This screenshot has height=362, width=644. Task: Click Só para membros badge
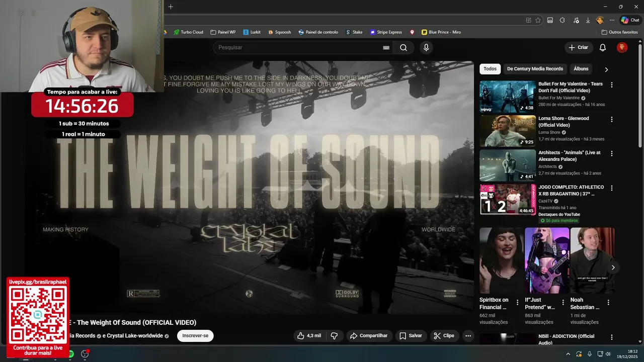[559, 221]
